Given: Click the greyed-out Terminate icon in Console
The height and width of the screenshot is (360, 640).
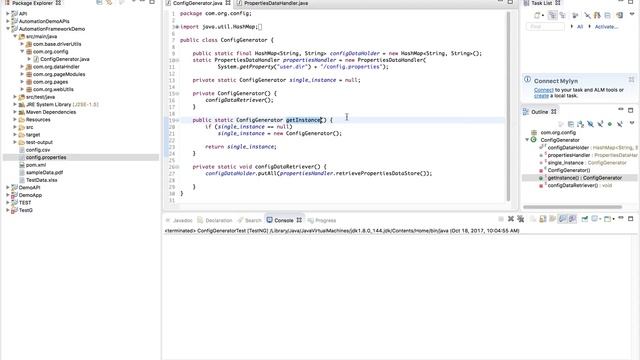Looking at the screenshot, I should tap(501, 219).
